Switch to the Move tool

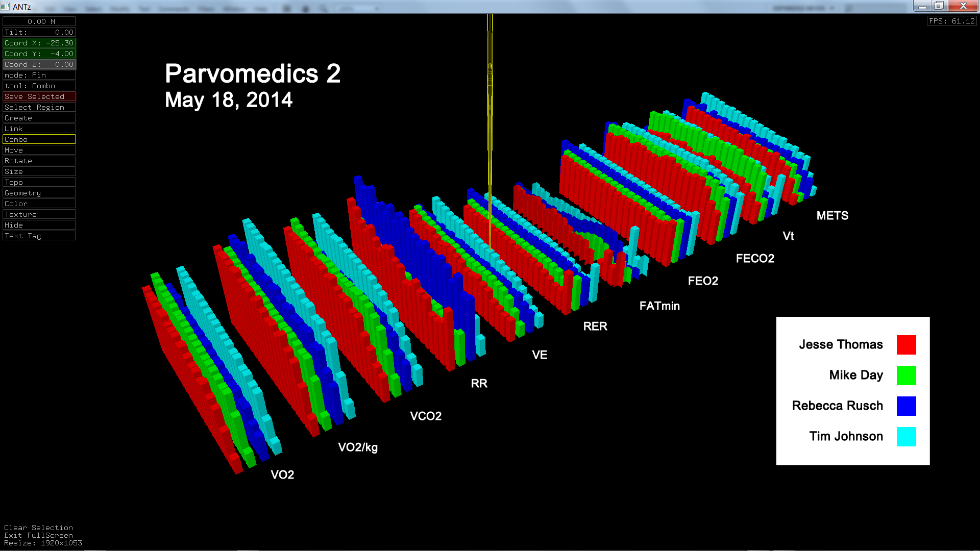(x=39, y=150)
